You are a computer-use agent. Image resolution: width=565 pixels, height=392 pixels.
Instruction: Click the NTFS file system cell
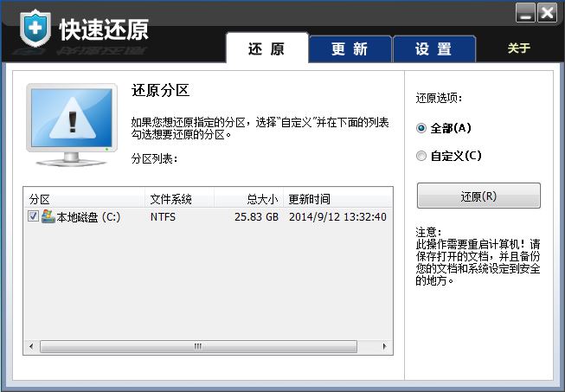[x=163, y=217]
